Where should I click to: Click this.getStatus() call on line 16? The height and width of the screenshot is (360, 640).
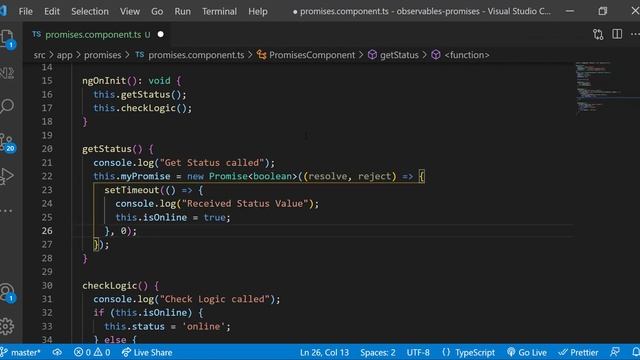tap(140, 95)
